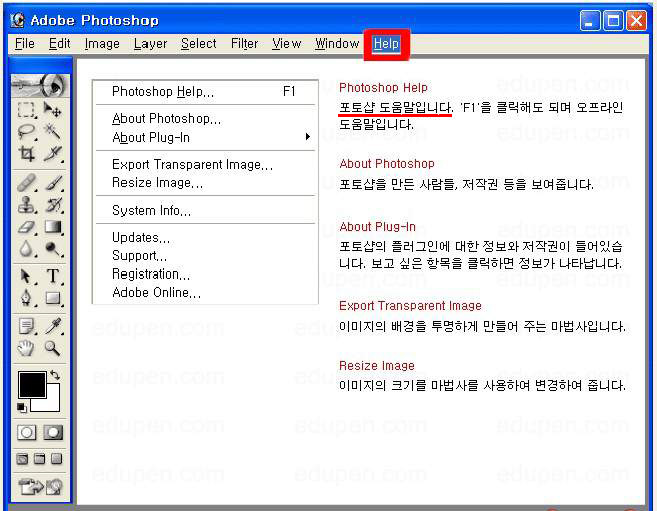Viewport: 657px width, 511px height.
Task: Activate the Crop tool
Action: [x=27, y=153]
